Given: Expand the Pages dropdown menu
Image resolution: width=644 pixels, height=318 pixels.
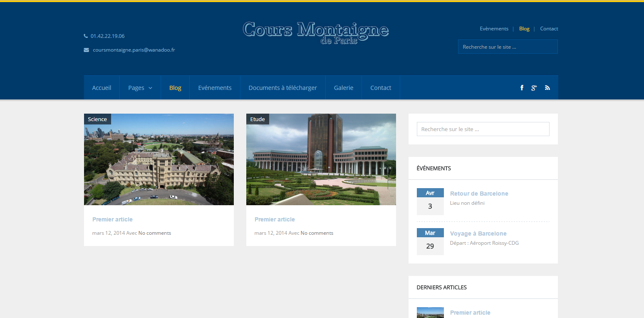Looking at the screenshot, I should coord(140,88).
